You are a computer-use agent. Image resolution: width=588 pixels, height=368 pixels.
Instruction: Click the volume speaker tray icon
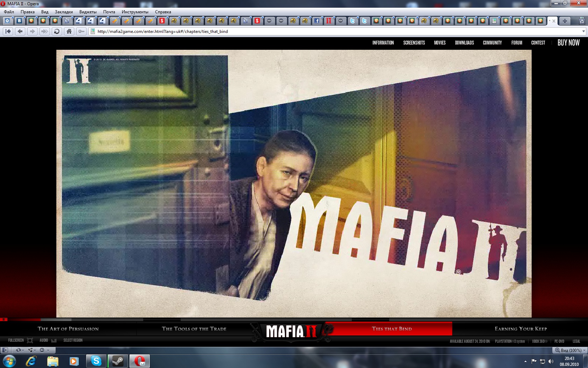tap(551, 361)
